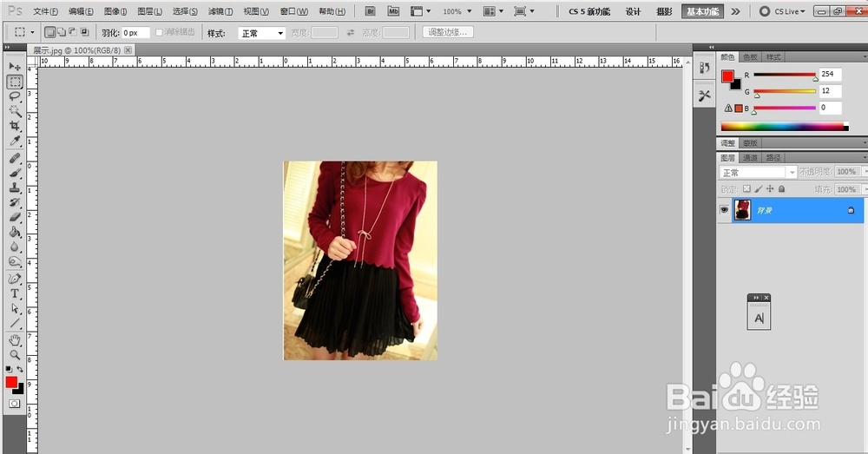
Task: Select the Paint Bucket tool
Action: [15, 232]
